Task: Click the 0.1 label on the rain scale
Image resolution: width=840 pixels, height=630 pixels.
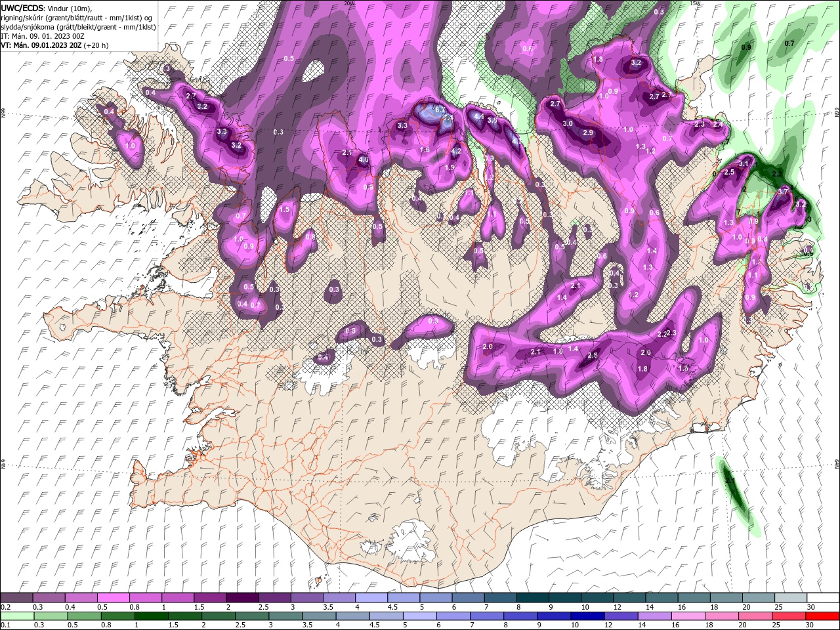Action: click(5, 625)
